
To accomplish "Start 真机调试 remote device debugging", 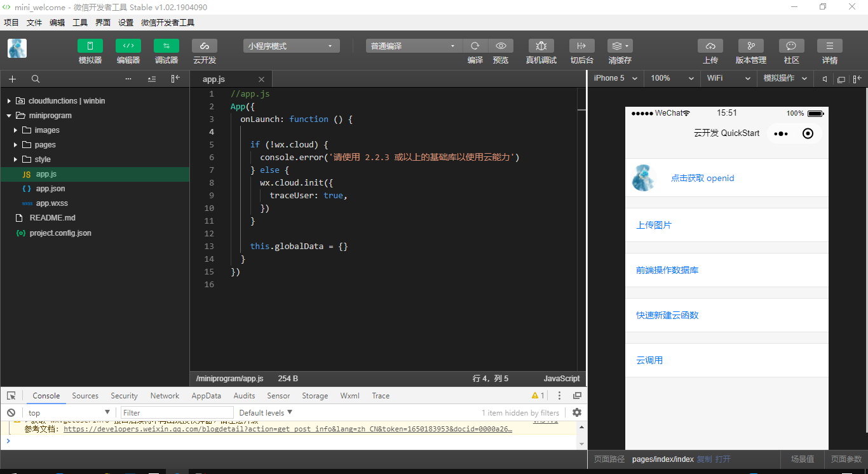I will (541, 46).
